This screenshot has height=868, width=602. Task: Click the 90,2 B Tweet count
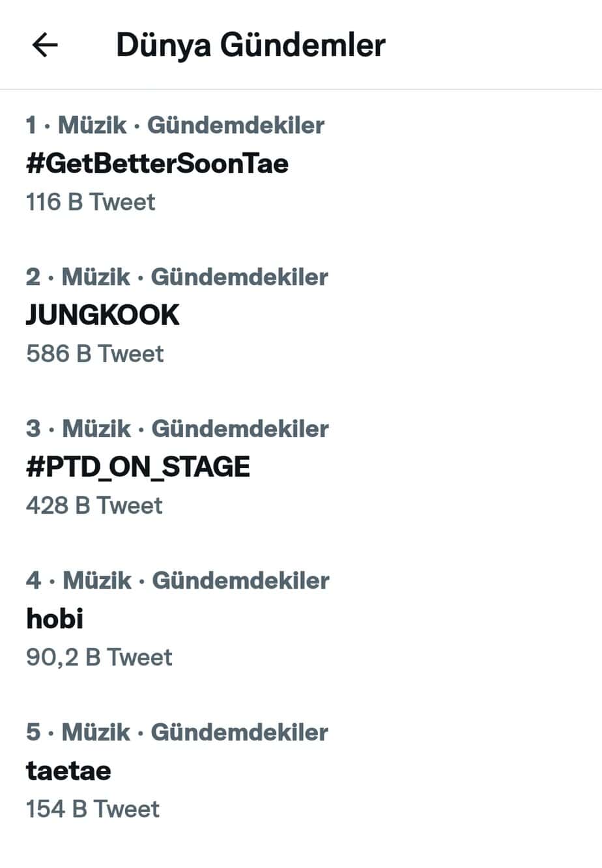click(x=99, y=657)
